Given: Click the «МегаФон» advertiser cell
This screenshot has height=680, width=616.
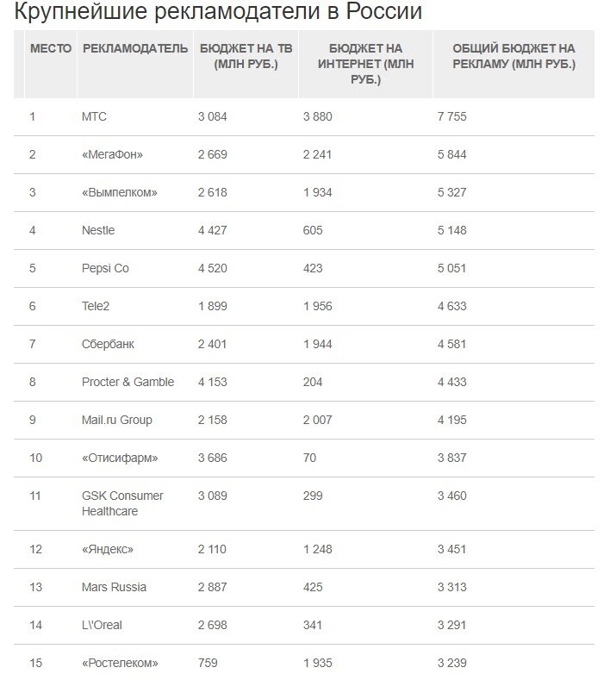Looking at the screenshot, I should pos(113,154).
